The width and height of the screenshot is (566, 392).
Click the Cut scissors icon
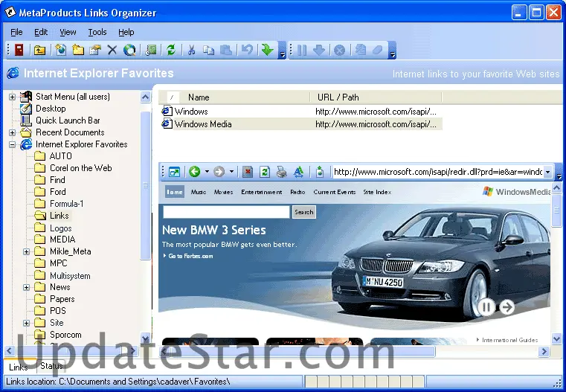coord(191,50)
